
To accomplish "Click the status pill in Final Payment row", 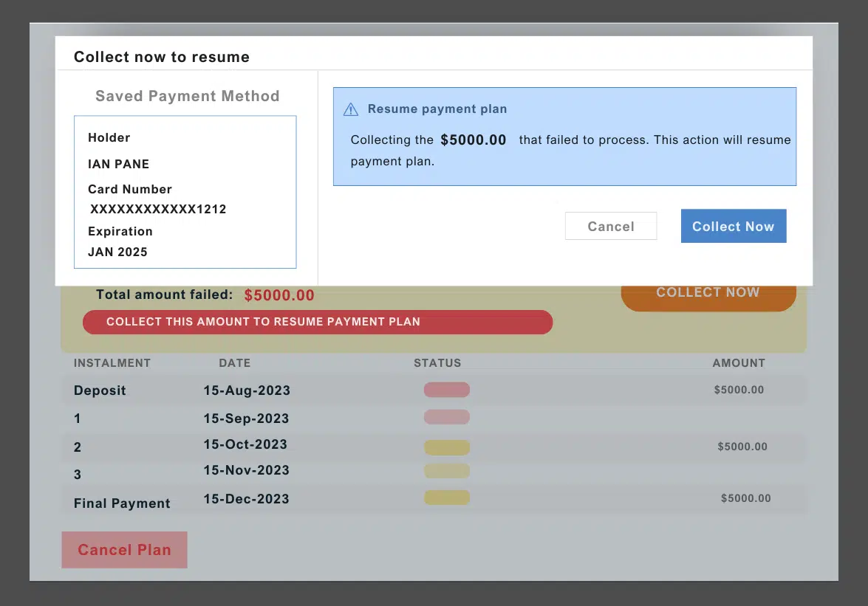I will coord(447,497).
